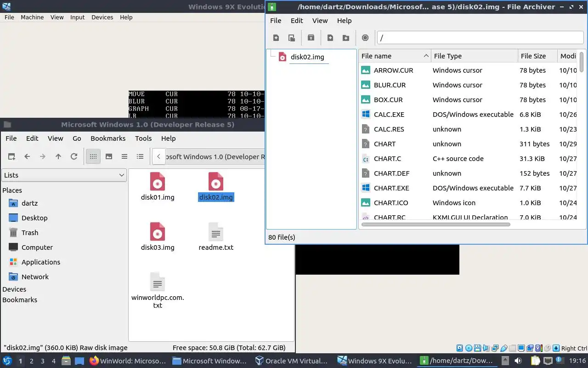Open Machine menu in VirtualBox window
The width and height of the screenshot is (588, 368).
point(32,17)
